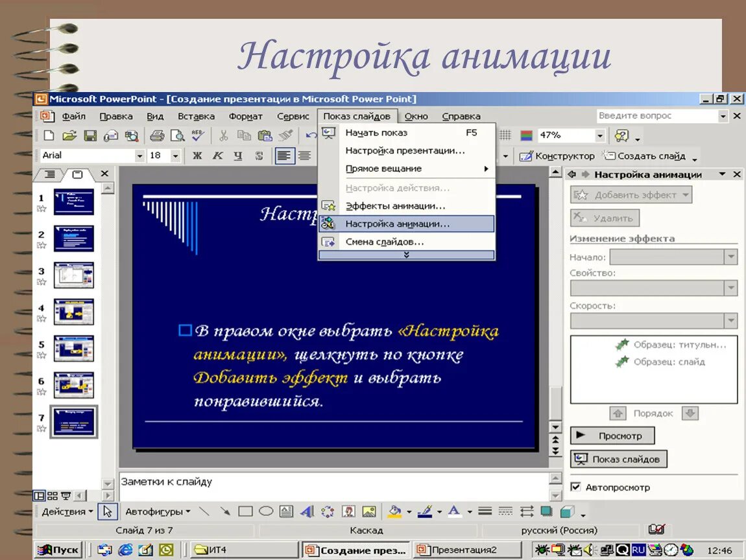Click the Просмотр play button
The height and width of the screenshot is (560, 746).
click(612, 435)
